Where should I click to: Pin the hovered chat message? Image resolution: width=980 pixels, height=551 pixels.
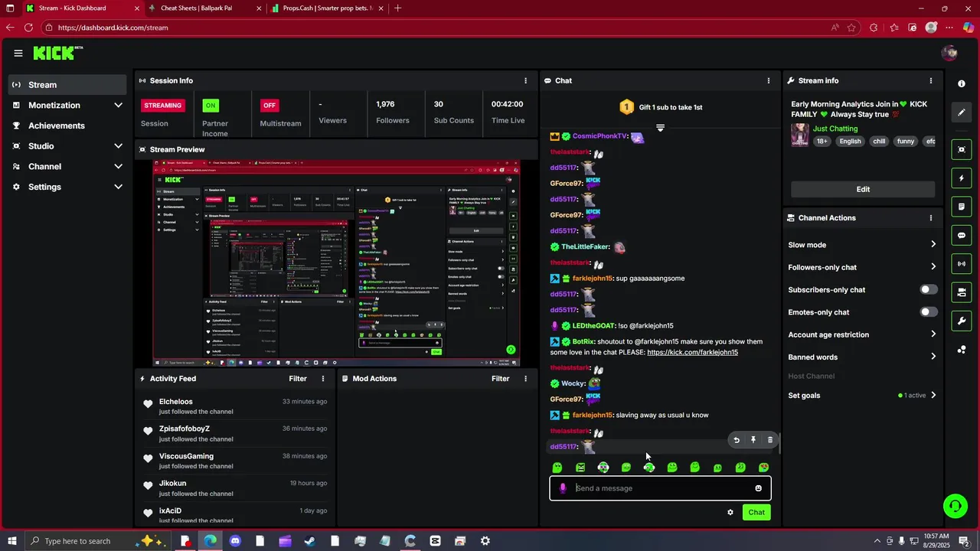(753, 440)
